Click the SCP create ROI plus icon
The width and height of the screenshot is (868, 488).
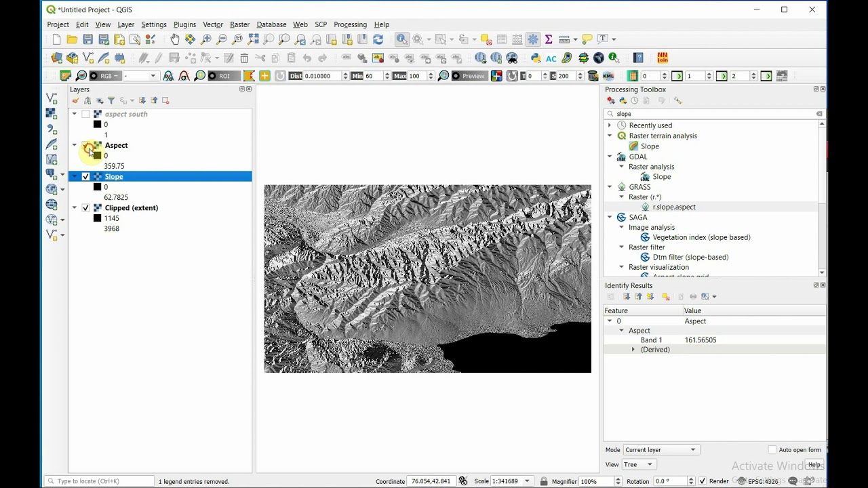coord(264,76)
